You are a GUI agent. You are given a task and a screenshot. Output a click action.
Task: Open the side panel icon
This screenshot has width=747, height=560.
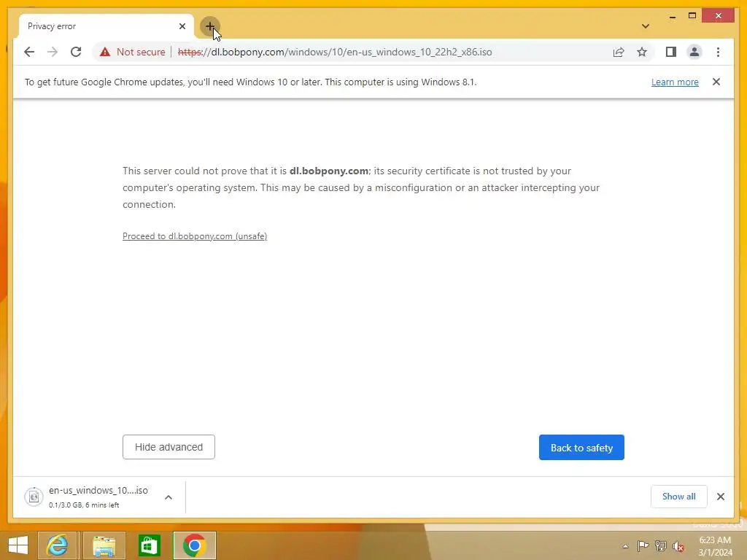671,52
